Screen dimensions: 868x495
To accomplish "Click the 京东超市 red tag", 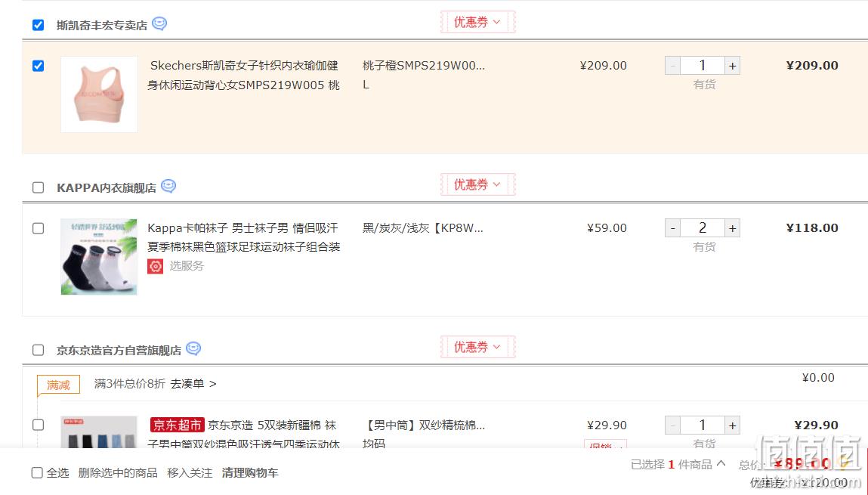I will 177,425.
